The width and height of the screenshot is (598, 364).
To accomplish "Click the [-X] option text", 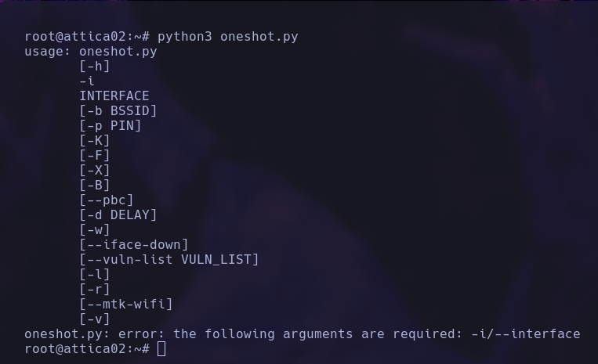I will tap(95, 171).
